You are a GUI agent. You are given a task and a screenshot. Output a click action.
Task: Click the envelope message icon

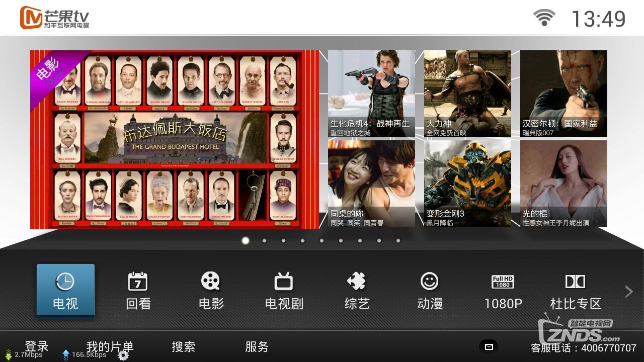(x=489, y=346)
